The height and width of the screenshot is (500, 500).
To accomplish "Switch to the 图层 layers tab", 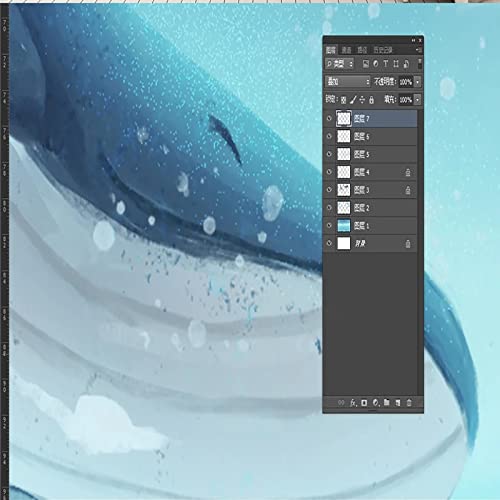I will 331,50.
